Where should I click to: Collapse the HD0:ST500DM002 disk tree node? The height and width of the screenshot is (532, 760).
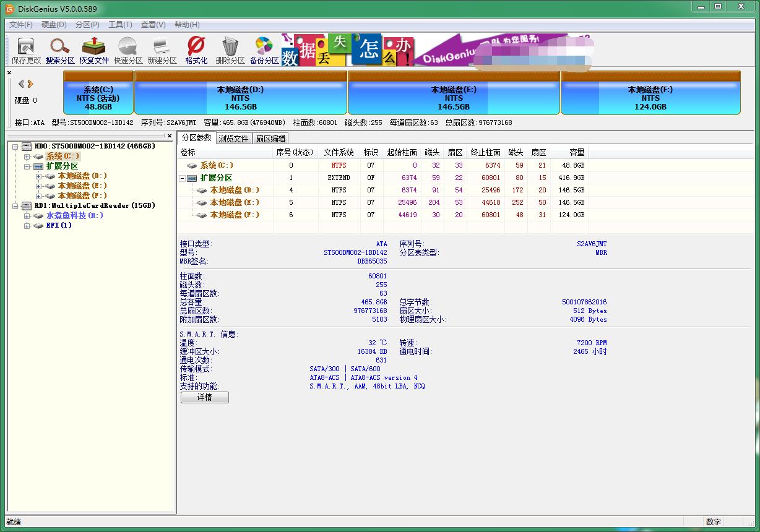click(x=15, y=147)
